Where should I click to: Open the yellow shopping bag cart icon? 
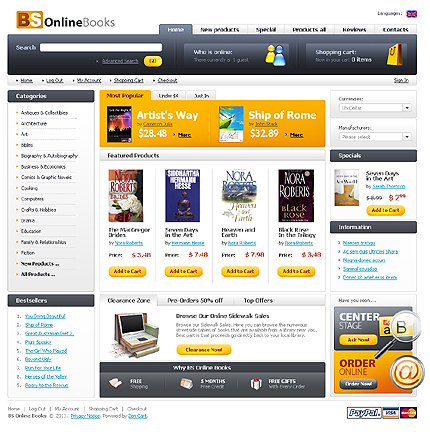pos(395,54)
